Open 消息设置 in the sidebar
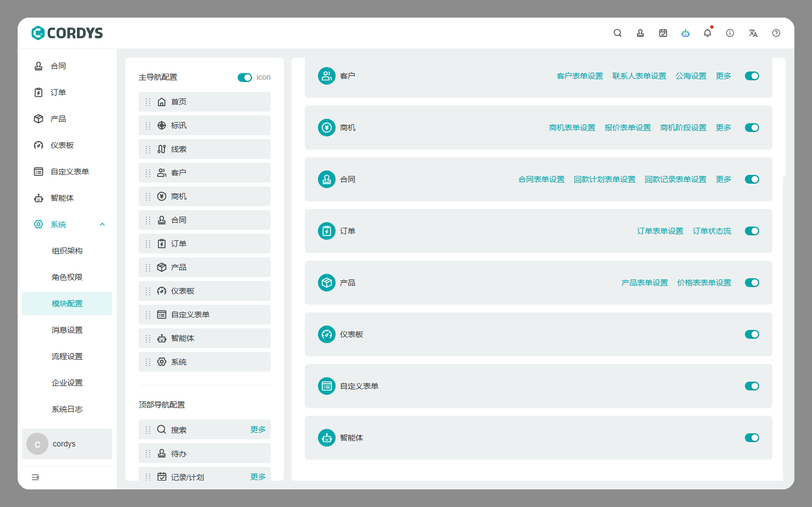Viewport: 812px width, 507px height. coord(67,330)
